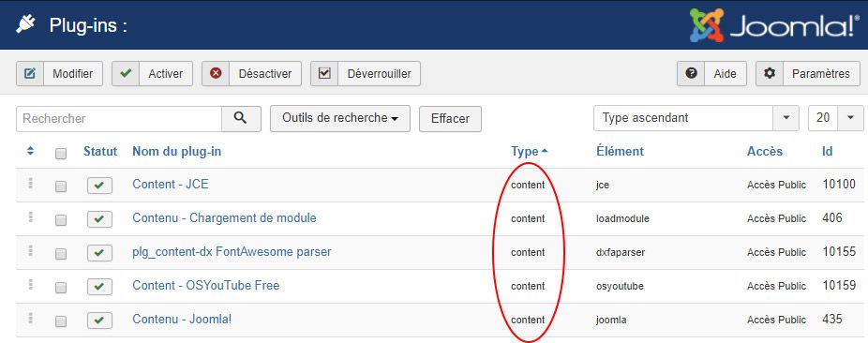Sort by Statut column header
This screenshot has width=868, height=343.
[x=100, y=151]
